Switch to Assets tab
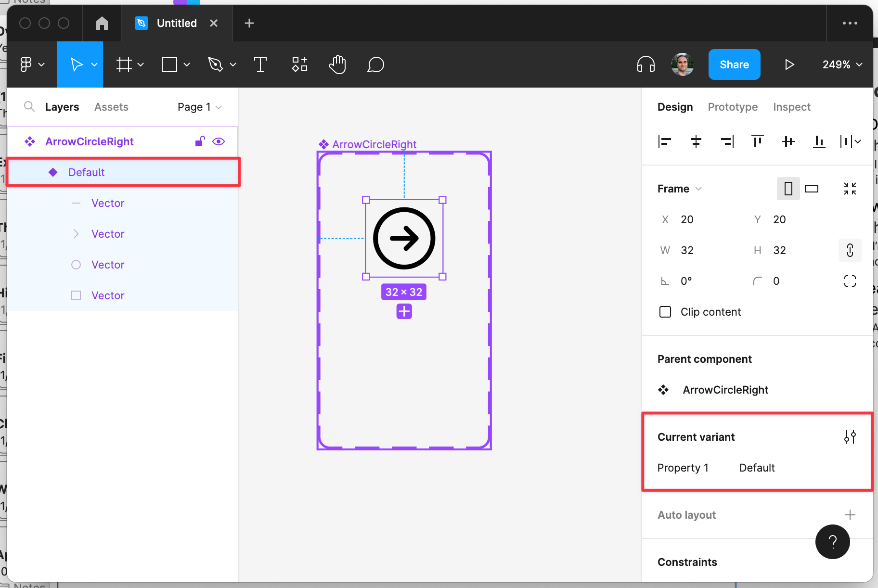 tap(111, 107)
